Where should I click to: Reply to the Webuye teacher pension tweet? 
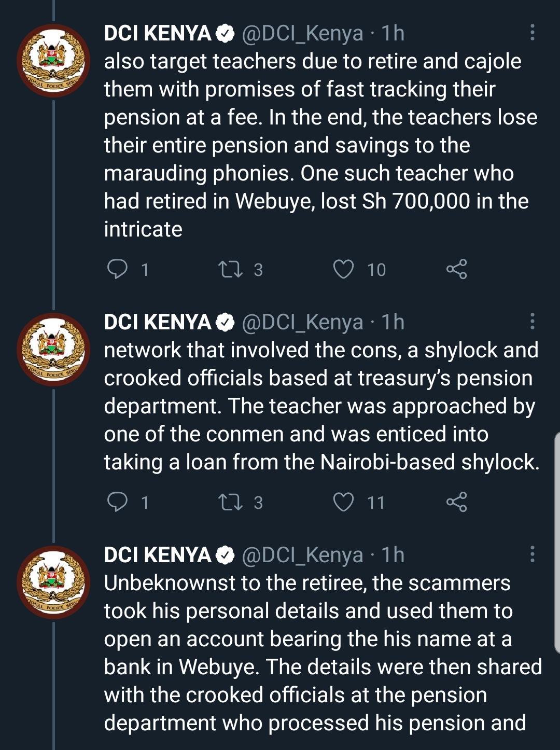point(117,269)
